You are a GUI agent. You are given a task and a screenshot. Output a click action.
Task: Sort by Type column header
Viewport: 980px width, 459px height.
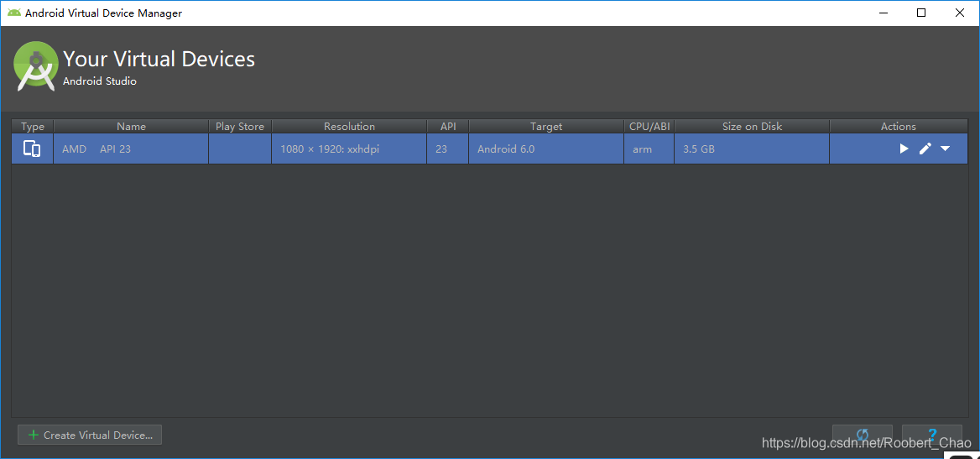point(33,127)
